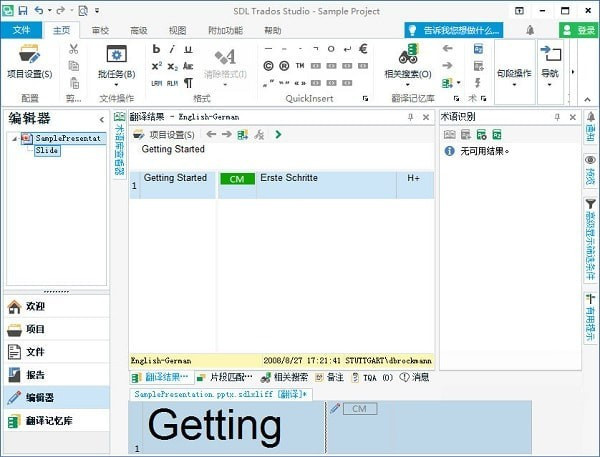Screen dimensions: 600x457
Task: Select the Slide tree item
Action: (x=47, y=150)
